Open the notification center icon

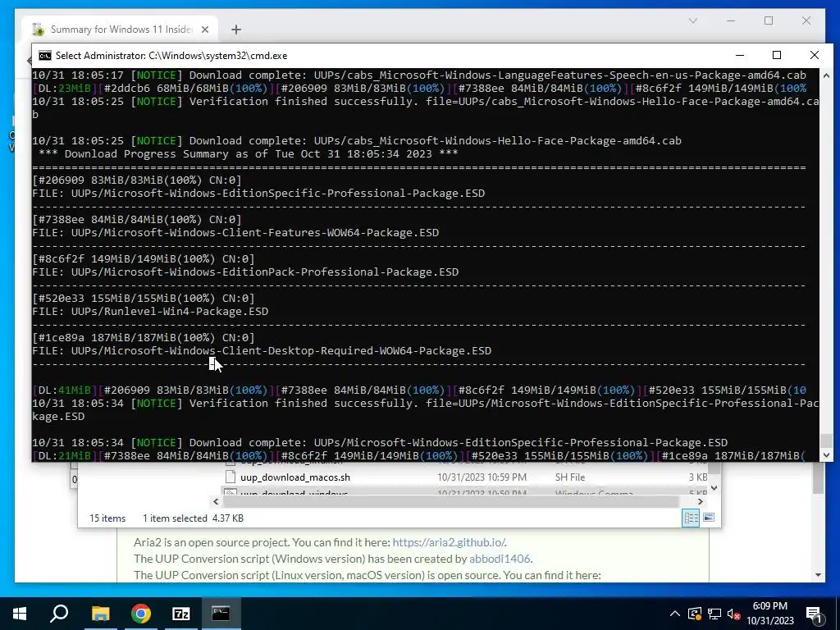[x=814, y=614]
